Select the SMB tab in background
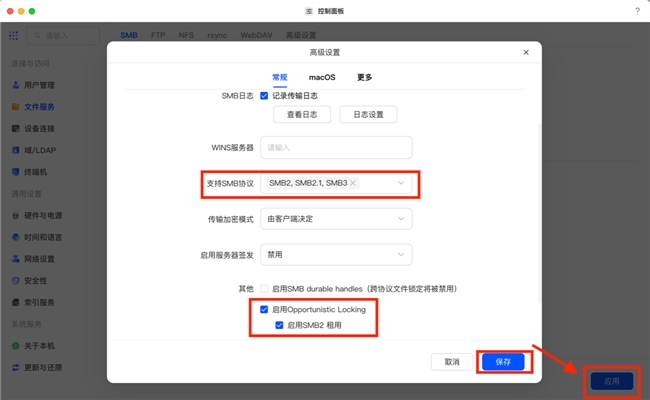Viewport: 650px width, 400px height. point(129,35)
